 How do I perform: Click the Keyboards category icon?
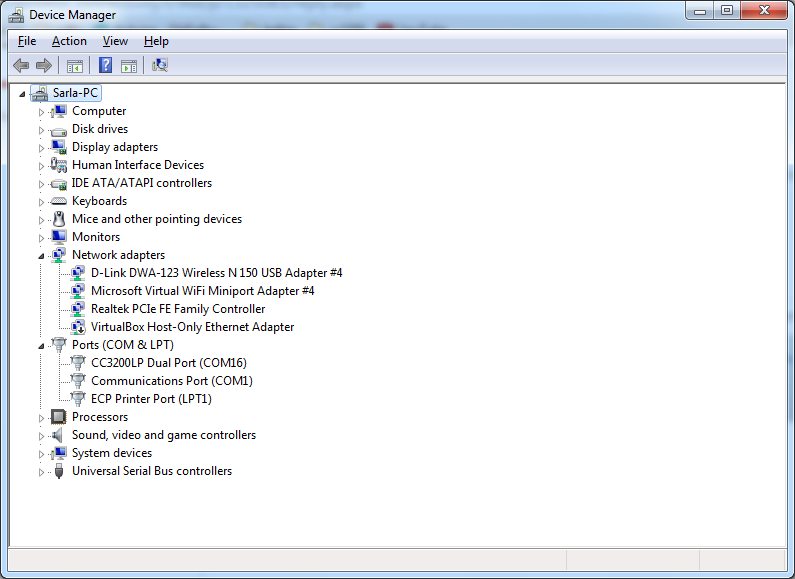coord(59,201)
